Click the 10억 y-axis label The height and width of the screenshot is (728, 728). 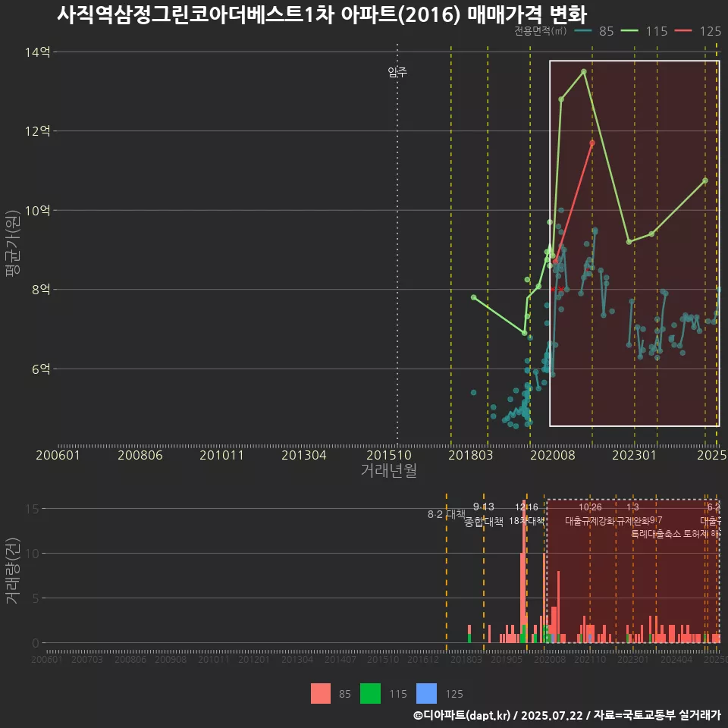point(38,210)
